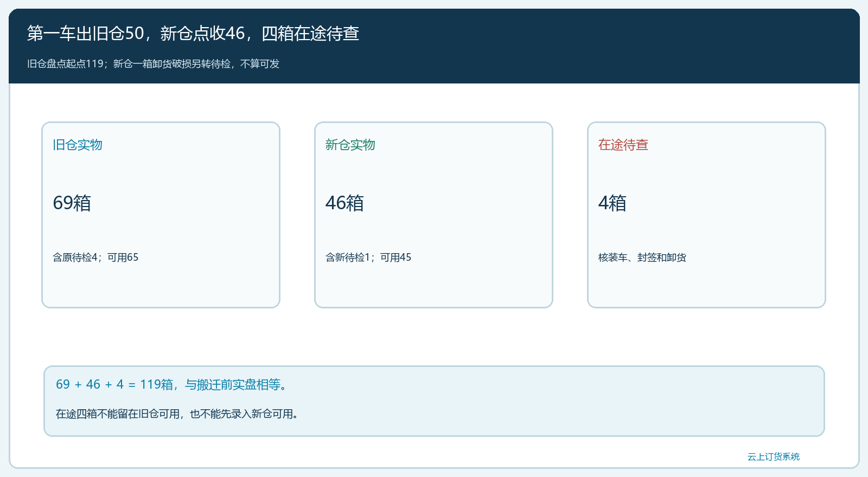Click the 在途待查 card heading

pos(623,145)
